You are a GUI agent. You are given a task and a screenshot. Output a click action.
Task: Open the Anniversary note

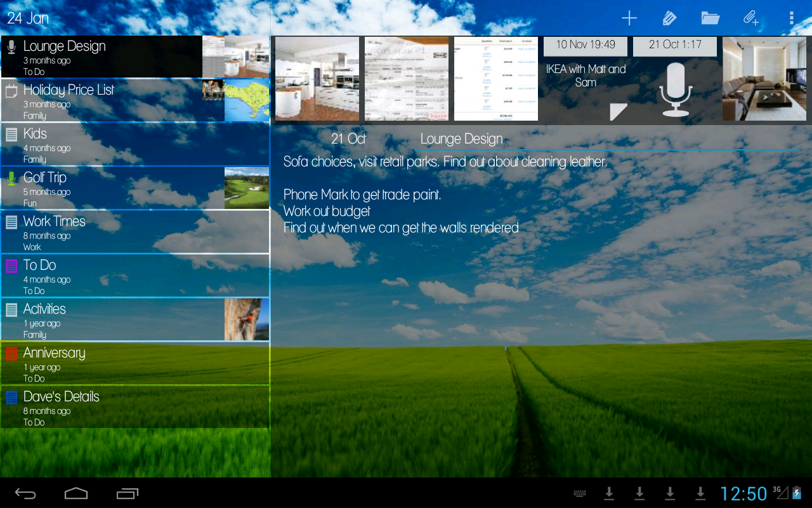(x=101, y=364)
